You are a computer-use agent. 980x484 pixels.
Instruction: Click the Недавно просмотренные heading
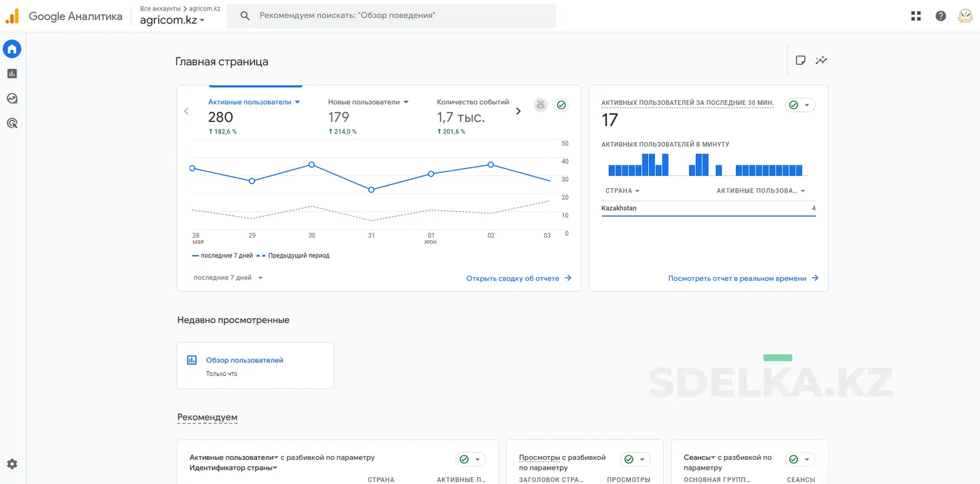(233, 320)
